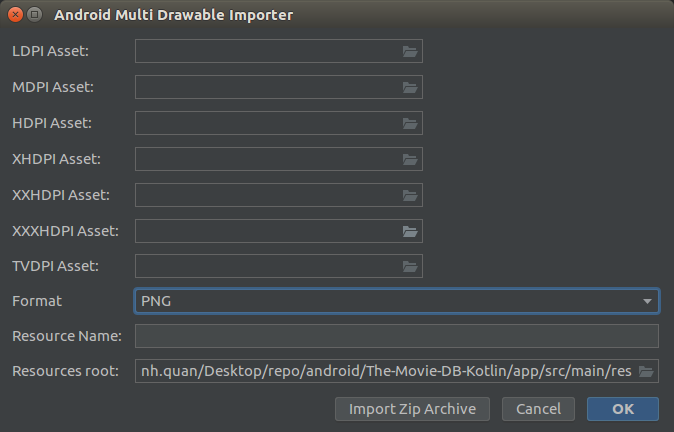This screenshot has height=432, width=674.
Task: Open the PNG format combo box
Action: pyautogui.click(x=390, y=301)
